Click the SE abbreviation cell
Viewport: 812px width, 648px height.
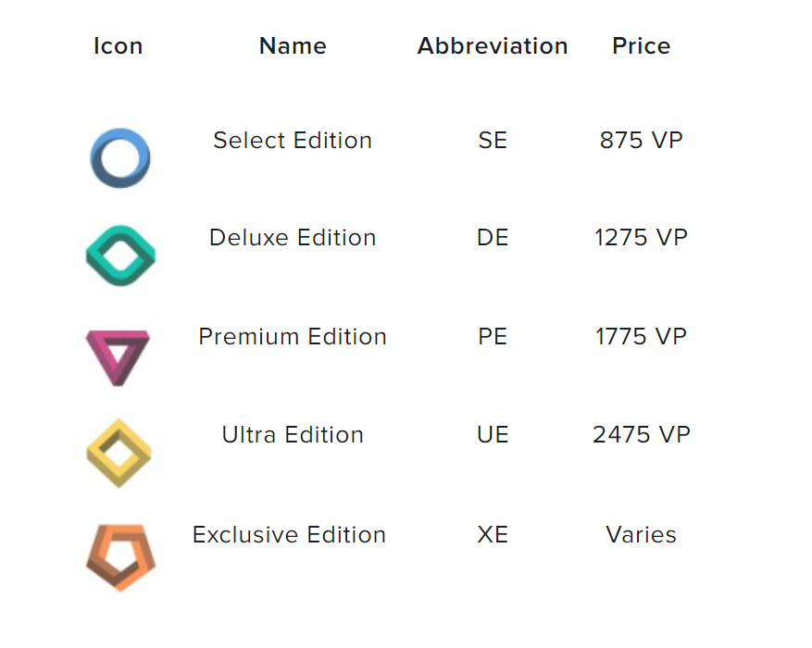(493, 141)
